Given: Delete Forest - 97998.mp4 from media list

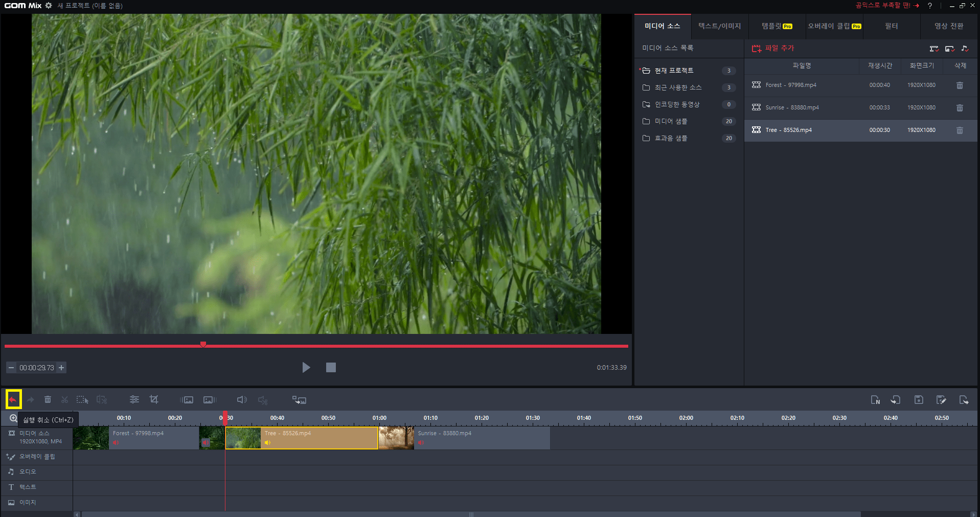Looking at the screenshot, I should point(960,85).
